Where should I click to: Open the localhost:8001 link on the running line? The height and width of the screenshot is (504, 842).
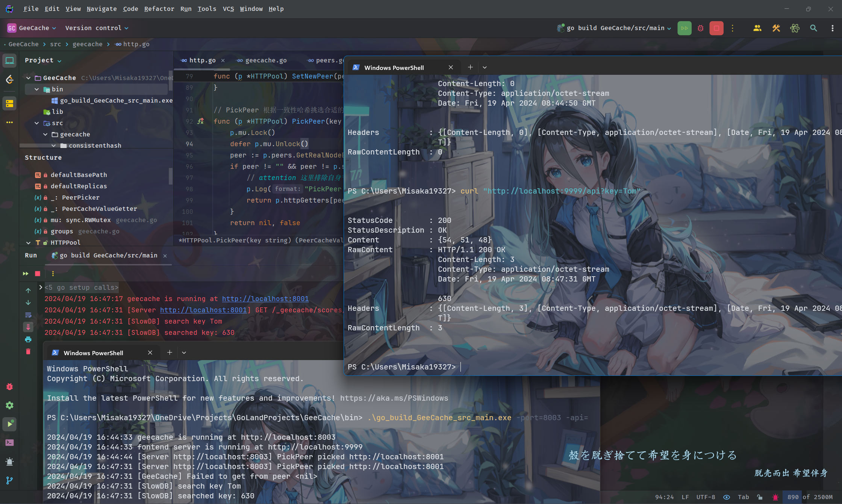[x=265, y=299]
